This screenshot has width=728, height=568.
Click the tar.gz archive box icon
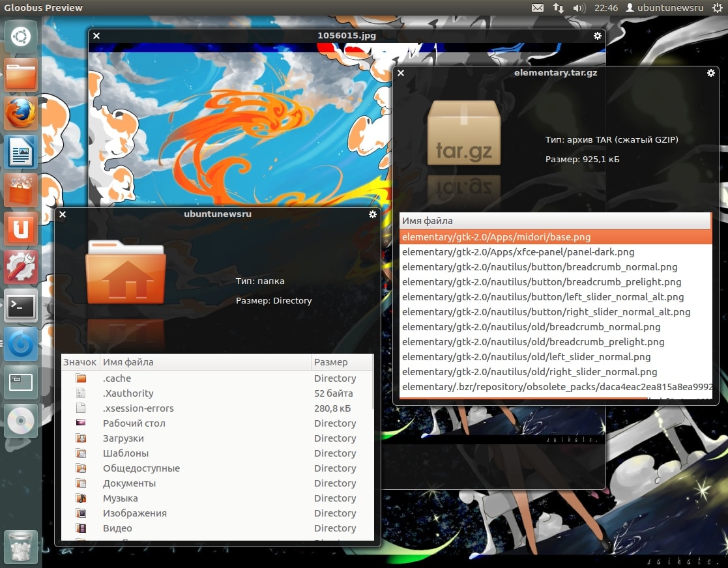pos(464,133)
